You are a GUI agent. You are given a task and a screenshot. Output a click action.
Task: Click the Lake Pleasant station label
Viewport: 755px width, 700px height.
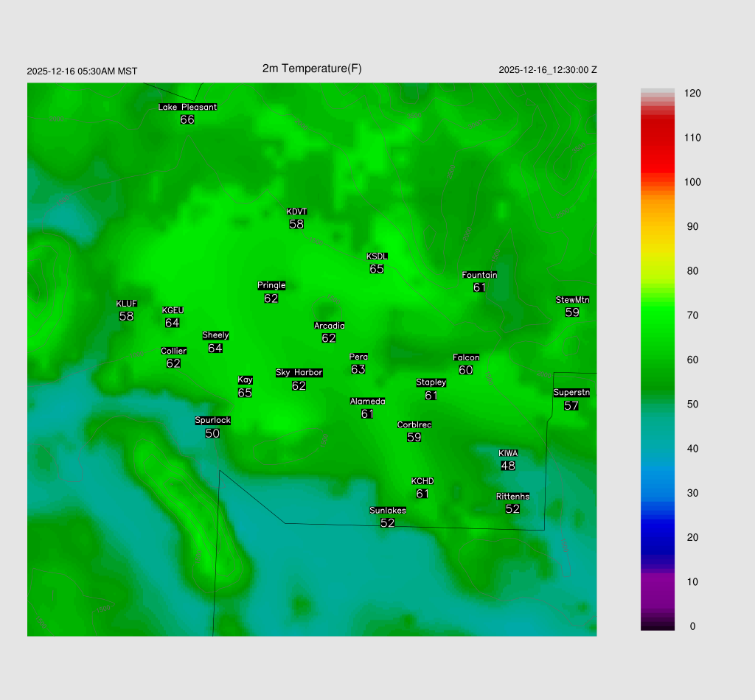187,107
